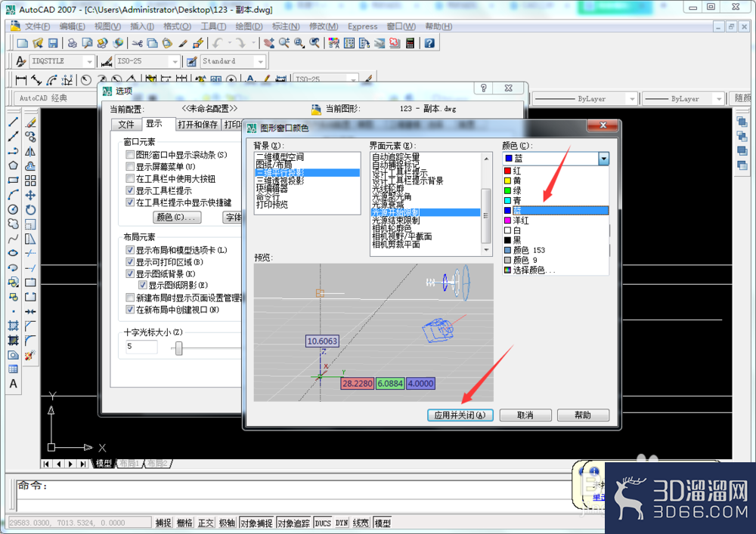
Task: Open the 文件(F) menu
Action: [37, 26]
